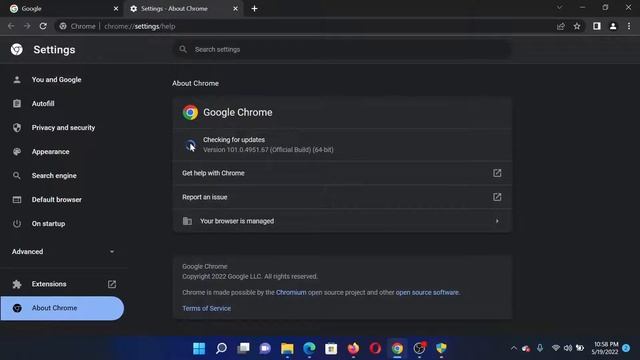The image size is (640, 360).
Task: Close the Google tab
Action: click(116, 9)
